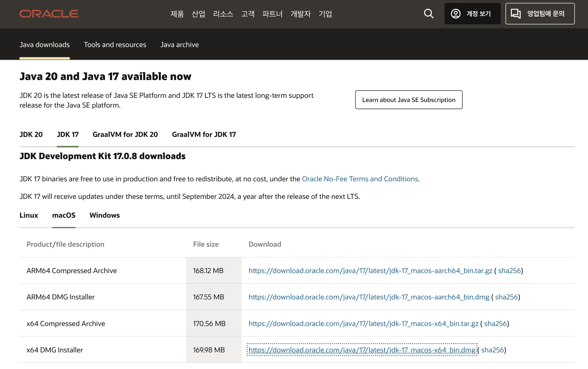Download the x64 DMG Installer
Image resolution: width=588 pixels, height=369 pixels.
[362, 349]
